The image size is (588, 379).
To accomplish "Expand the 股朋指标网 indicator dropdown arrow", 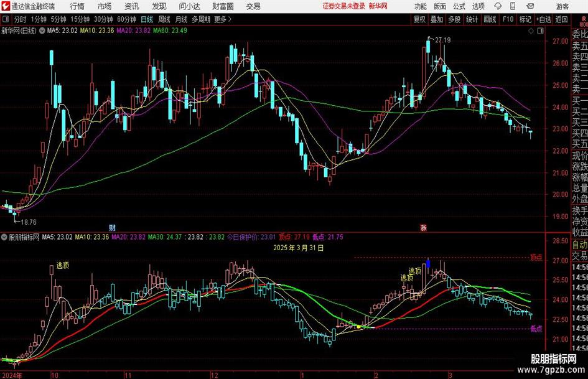I will click(4, 237).
